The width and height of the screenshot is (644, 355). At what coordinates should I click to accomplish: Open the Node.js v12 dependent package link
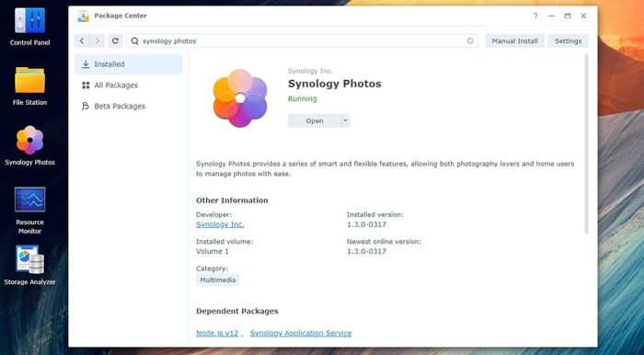pos(217,333)
